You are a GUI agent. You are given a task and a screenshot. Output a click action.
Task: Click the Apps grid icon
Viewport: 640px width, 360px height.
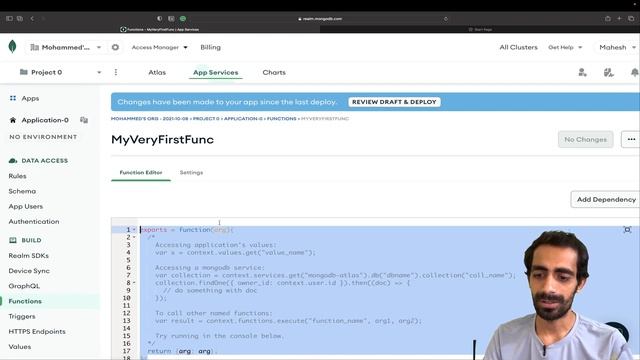(x=13, y=98)
